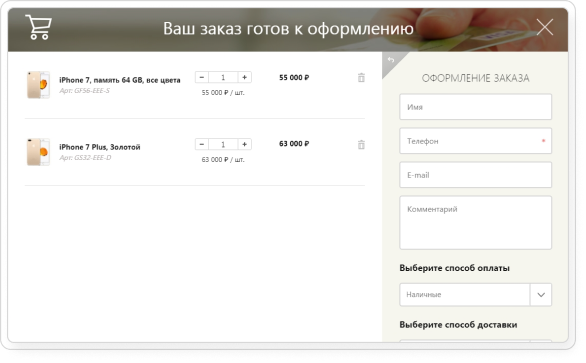Open the Наличные payment method dropdown
The image size is (586, 363).
point(475,295)
